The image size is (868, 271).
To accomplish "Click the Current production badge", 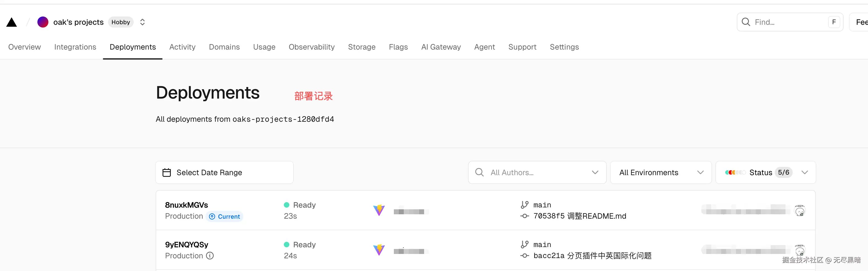I will (225, 217).
